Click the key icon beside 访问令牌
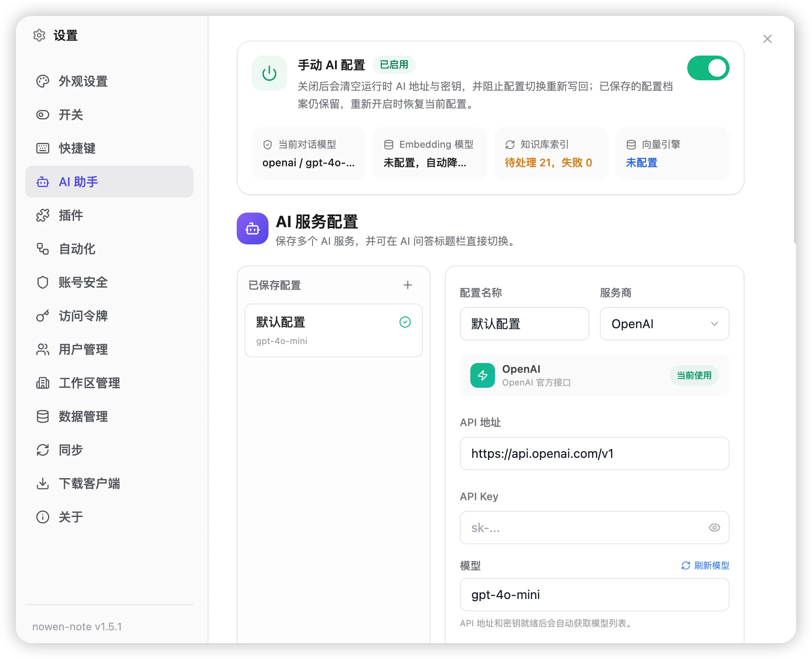Image resolution: width=812 pixels, height=659 pixels. pos(43,316)
